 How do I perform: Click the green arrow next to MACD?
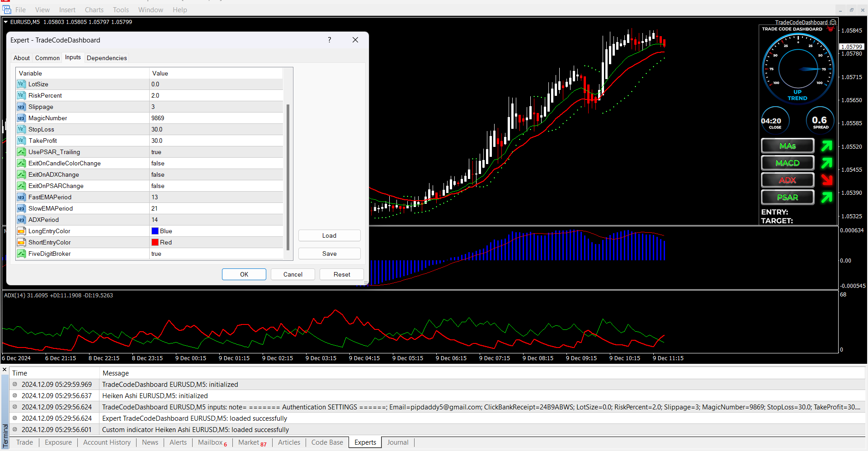(826, 163)
